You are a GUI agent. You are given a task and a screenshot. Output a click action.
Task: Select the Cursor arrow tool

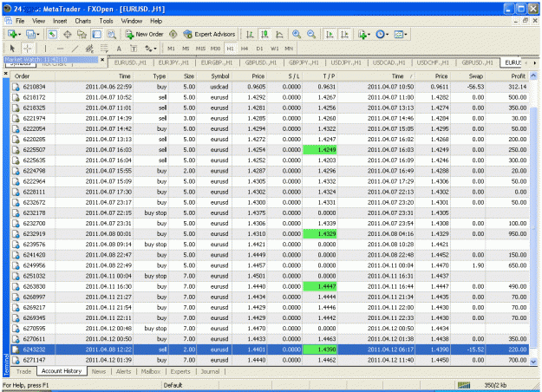(x=13, y=49)
